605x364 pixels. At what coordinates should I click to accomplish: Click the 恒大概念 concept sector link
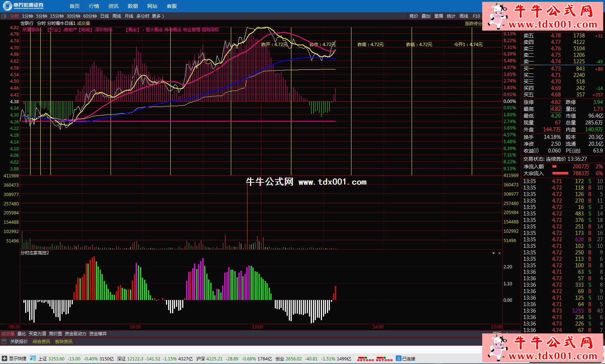154,30
